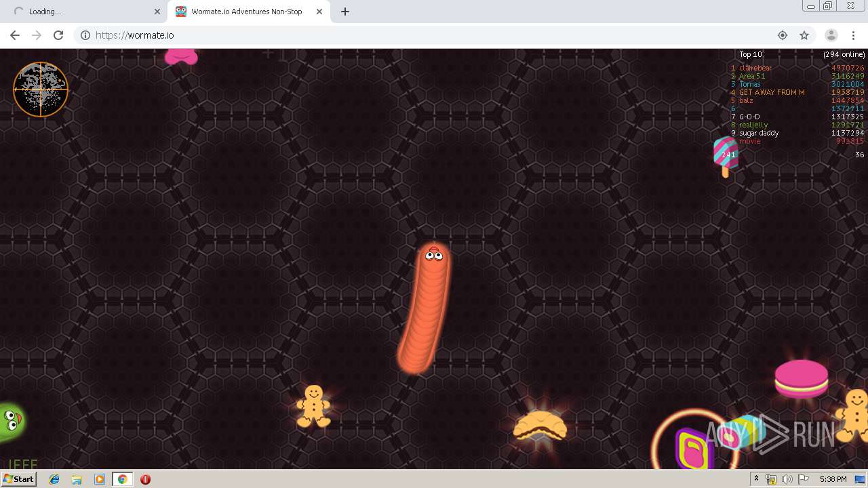
Task: Open Chrome three-dot menu
Action: [x=853, y=35]
